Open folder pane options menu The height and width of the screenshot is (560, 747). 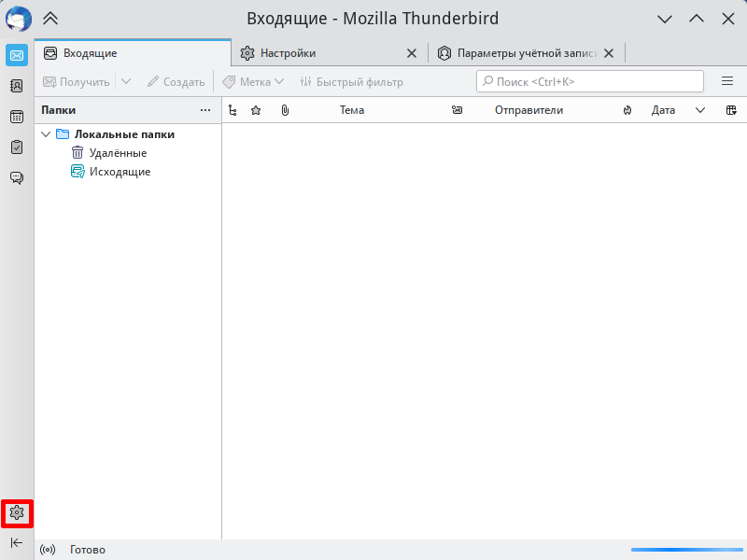click(205, 110)
